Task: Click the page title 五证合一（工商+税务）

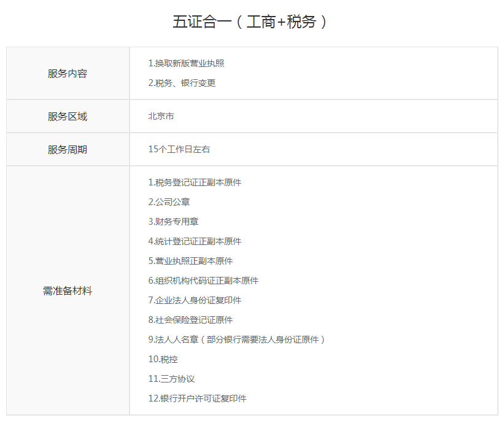Action: (x=252, y=22)
